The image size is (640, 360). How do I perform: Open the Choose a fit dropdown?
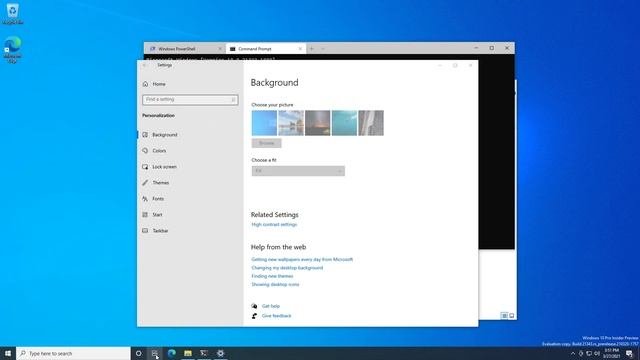click(x=298, y=171)
